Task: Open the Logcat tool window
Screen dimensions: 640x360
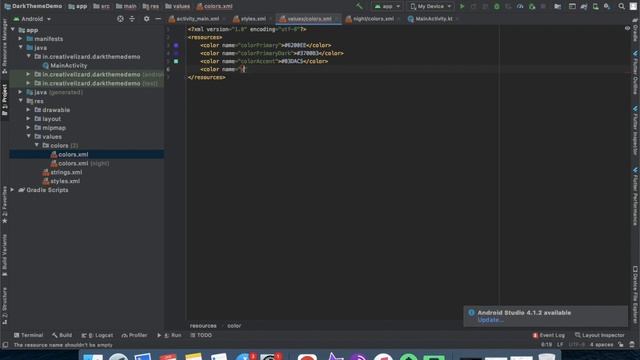Action: click(x=97, y=335)
